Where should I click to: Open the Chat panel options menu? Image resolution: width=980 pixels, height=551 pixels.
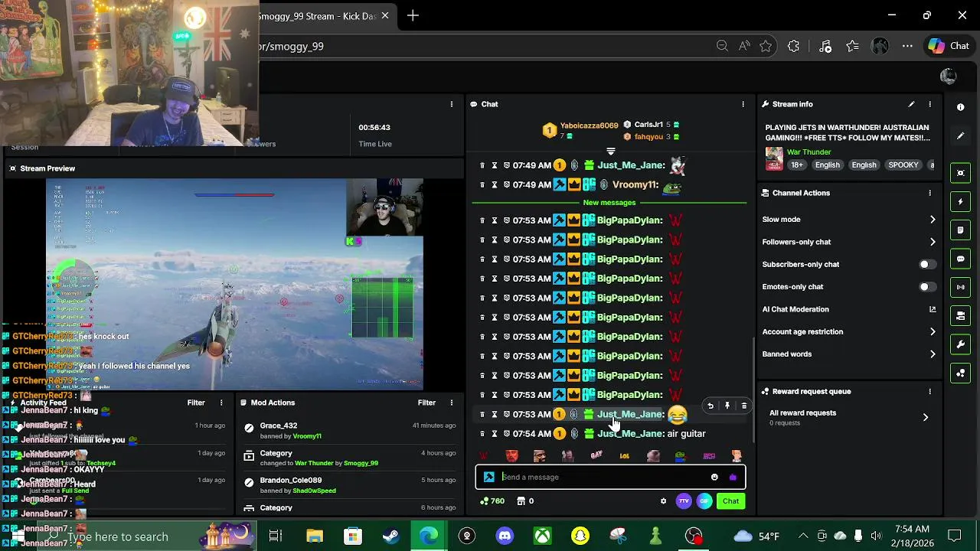[743, 104]
